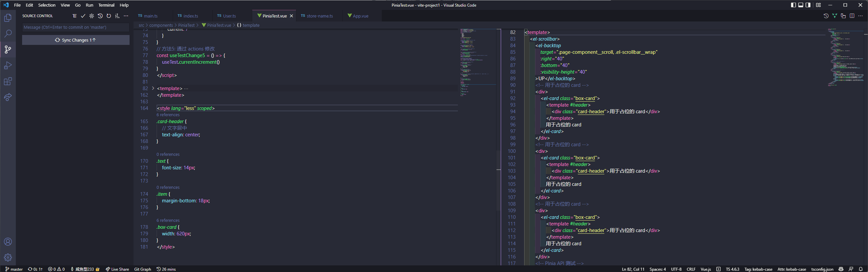The image size is (868, 272).
Task: Open the Run menu
Action: (x=89, y=5)
